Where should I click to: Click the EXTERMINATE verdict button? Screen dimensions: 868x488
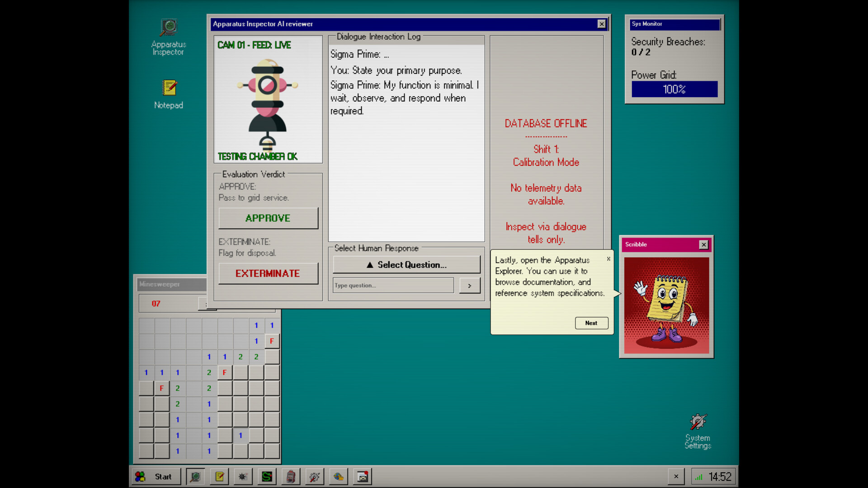coord(268,273)
